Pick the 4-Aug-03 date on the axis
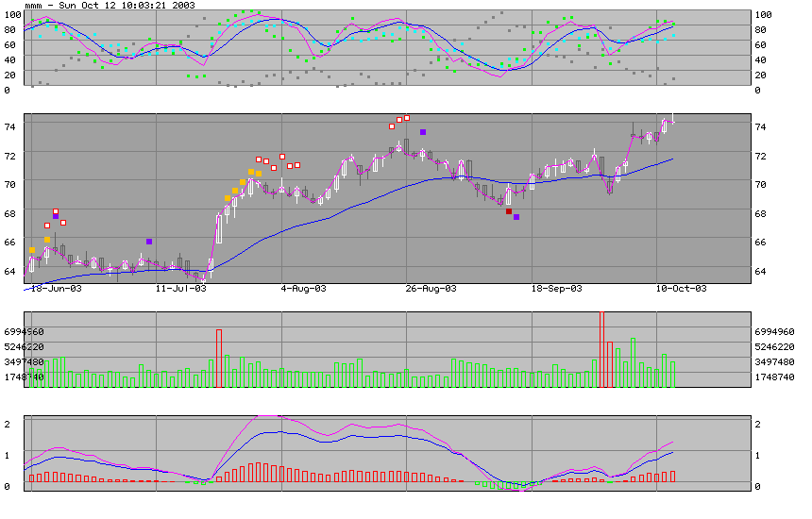812x519 pixels. pyautogui.click(x=305, y=288)
